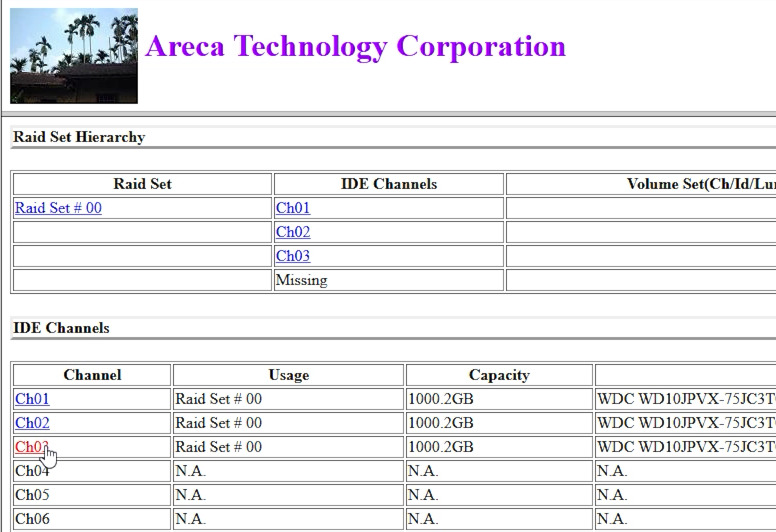776x532 pixels.
Task: Select Ch01 row's Raid Set # 00 usage cell
Action: pos(289,399)
